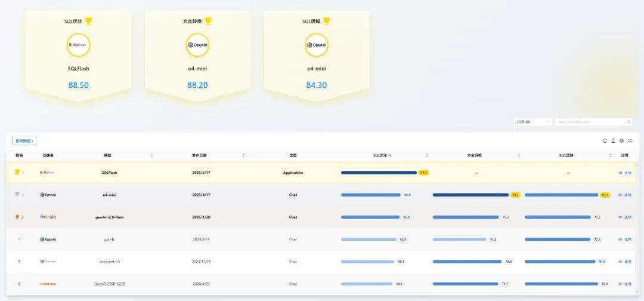The image size is (644, 301).
Task: Open the 方言转换 column sort/filter control
Action: pos(519,155)
